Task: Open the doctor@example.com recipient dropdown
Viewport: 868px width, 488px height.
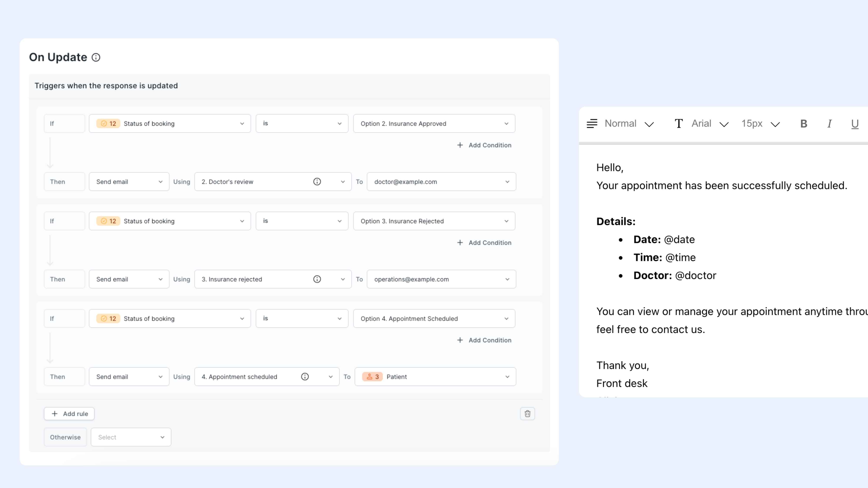Action: coord(441,182)
